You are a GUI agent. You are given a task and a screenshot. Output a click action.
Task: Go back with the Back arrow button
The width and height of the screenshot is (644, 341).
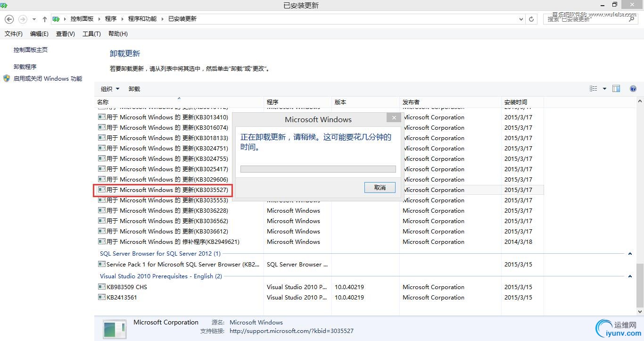pos(9,19)
